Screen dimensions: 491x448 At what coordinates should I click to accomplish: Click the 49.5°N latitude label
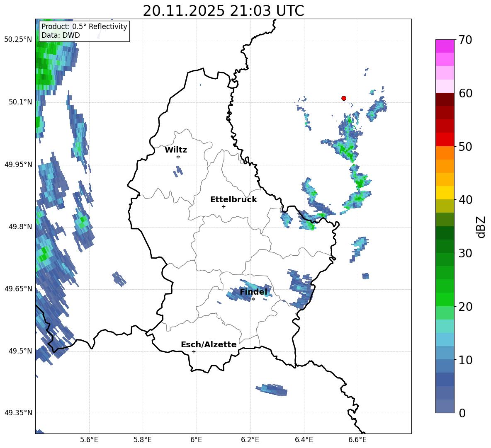[x=20, y=351]
